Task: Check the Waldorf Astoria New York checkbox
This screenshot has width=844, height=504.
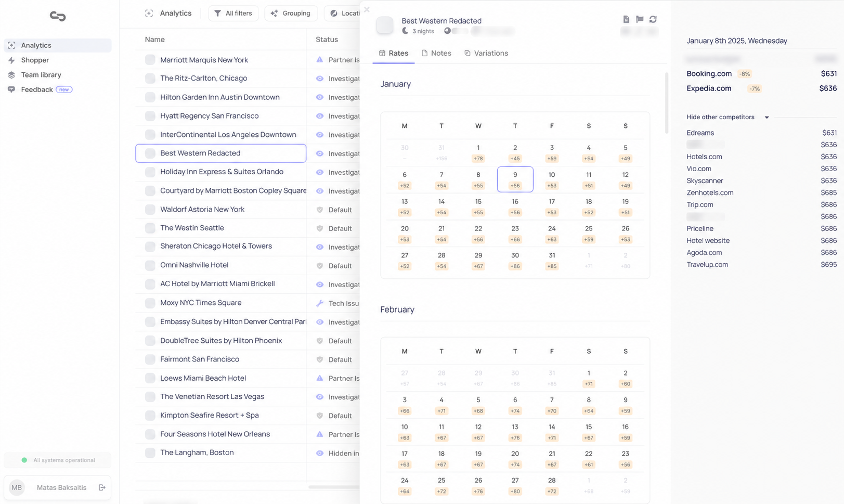Action: (x=150, y=210)
